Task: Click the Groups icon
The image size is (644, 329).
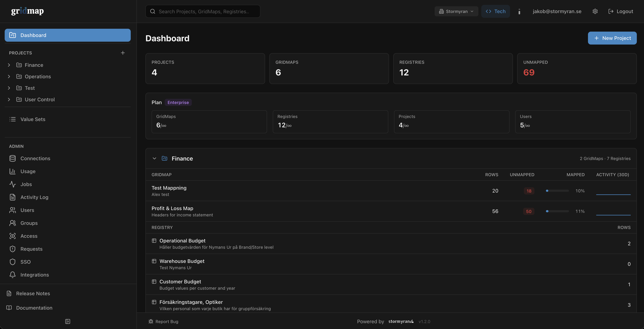Action: click(x=13, y=223)
